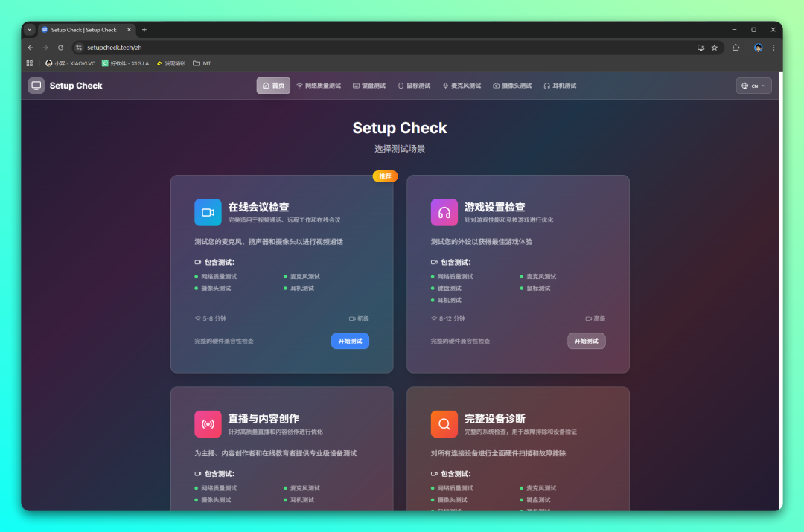This screenshot has width=804, height=532.
Task: Click the pink broadcast icon of 直播与内容创作
Action: point(208,424)
